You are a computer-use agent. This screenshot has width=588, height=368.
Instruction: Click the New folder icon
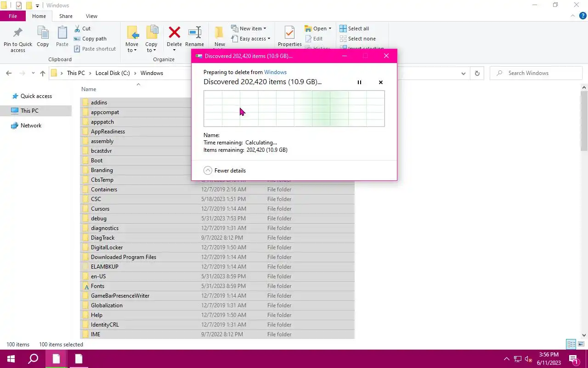click(220, 33)
